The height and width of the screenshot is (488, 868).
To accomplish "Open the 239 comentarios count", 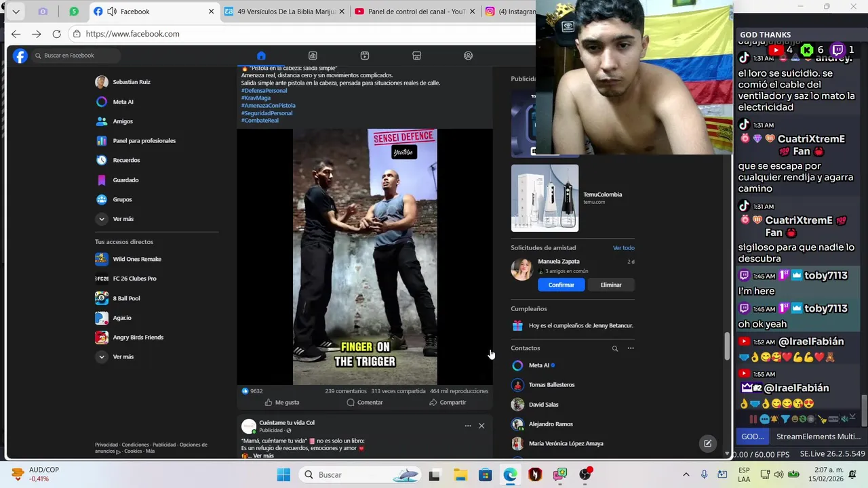I will (346, 391).
